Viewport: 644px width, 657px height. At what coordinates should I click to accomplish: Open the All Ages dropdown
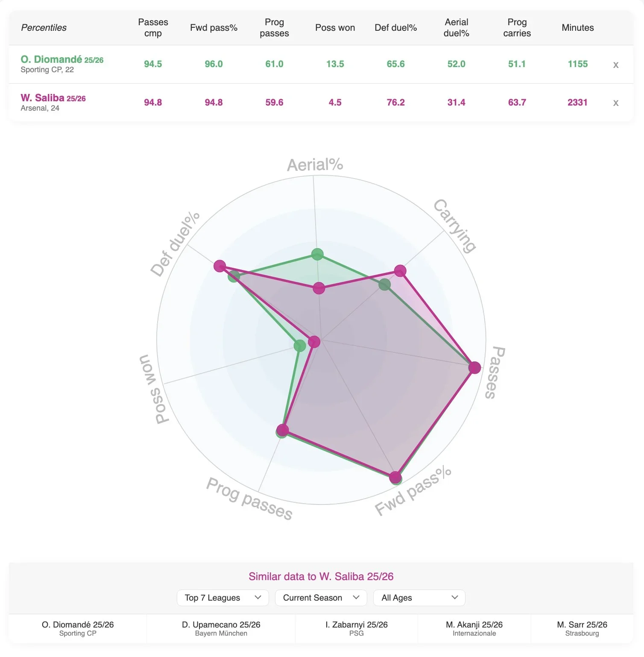(419, 598)
